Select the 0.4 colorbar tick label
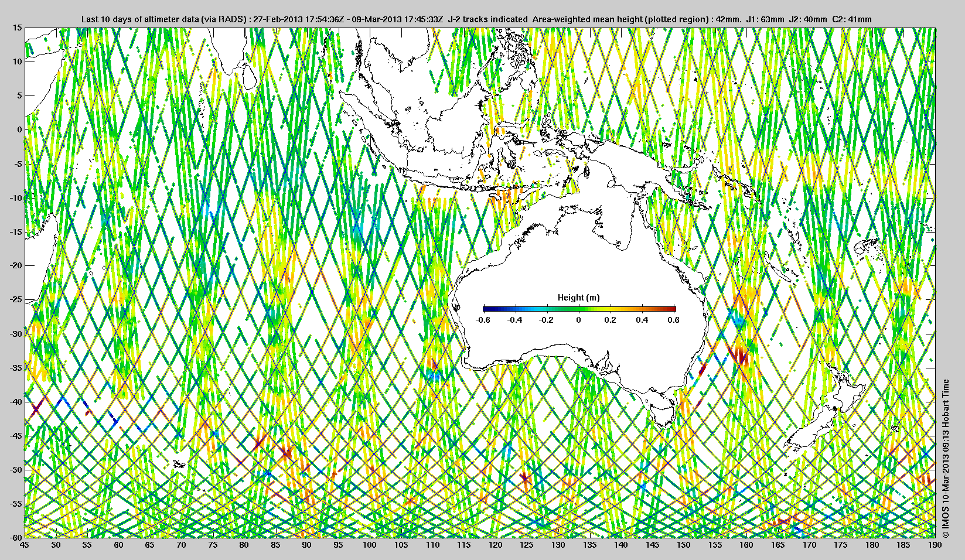This screenshot has height=560, width=965. coord(642,320)
